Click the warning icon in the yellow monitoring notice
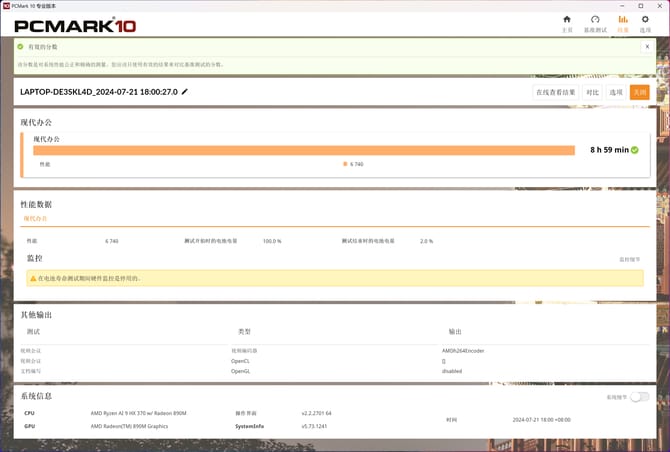Image resolution: width=670 pixels, height=452 pixels. click(32, 278)
